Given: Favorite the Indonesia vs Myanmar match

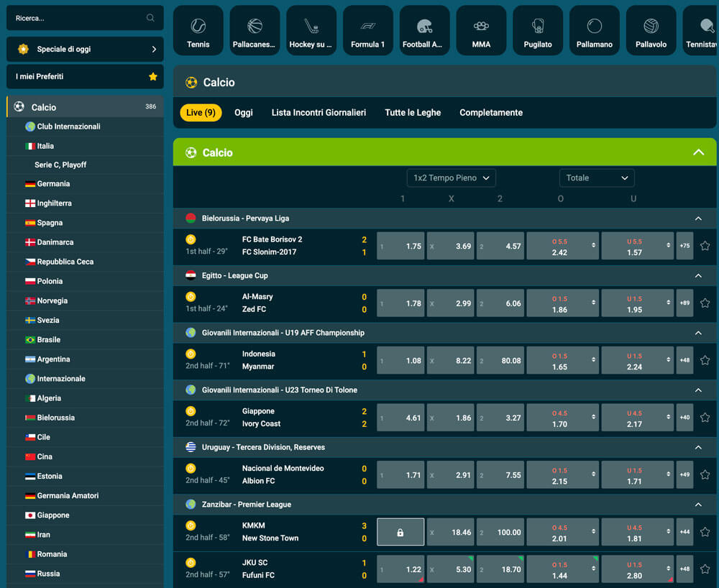Looking at the screenshot, I should (x=705, y=360).
